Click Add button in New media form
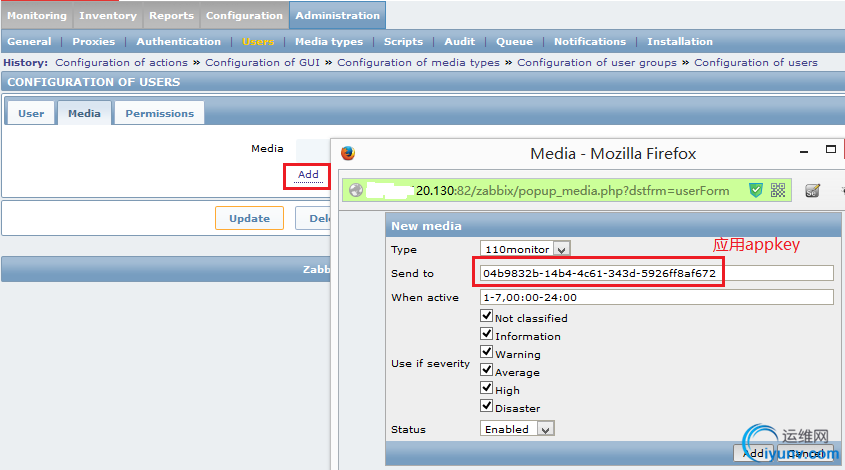The height and width of the screenshot is (470, 845). (x=753, y=453)
